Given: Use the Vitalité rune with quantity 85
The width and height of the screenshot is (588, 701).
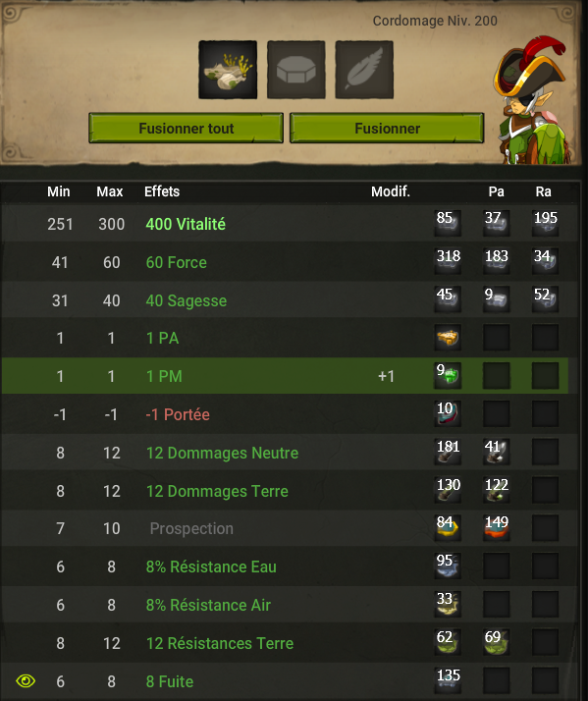Looking at the screenshot, I should coord(448,223).
